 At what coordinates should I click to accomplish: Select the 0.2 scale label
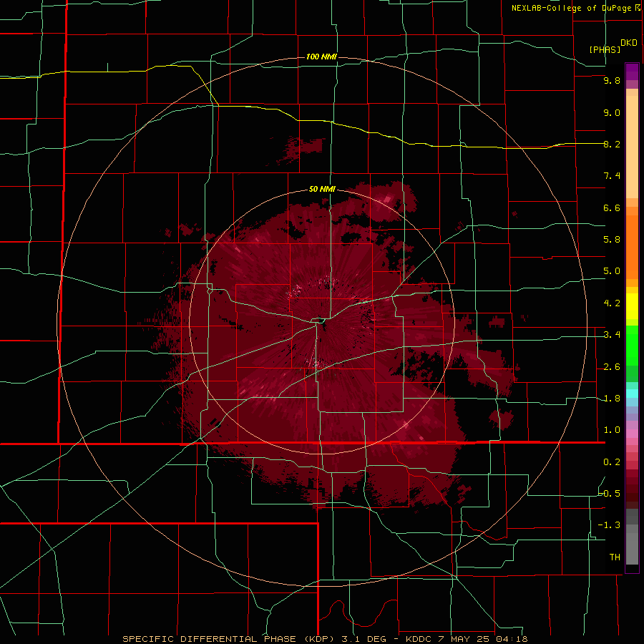point(612,462)
